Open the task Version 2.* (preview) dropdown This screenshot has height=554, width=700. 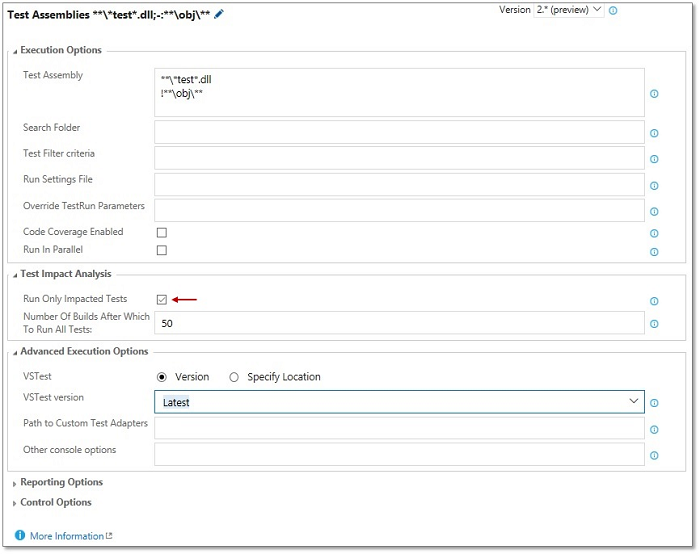point(569,10)
